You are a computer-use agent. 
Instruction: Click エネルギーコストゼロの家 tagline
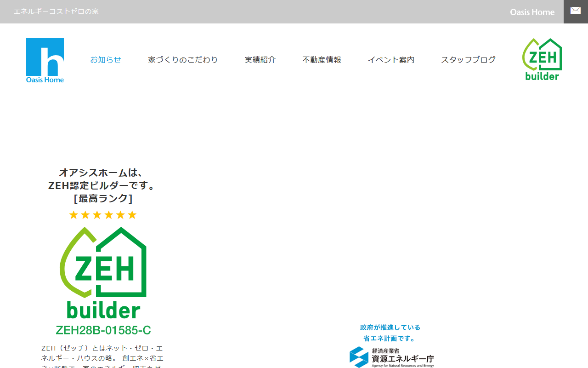pyautogui.click(x=56, y=11)
